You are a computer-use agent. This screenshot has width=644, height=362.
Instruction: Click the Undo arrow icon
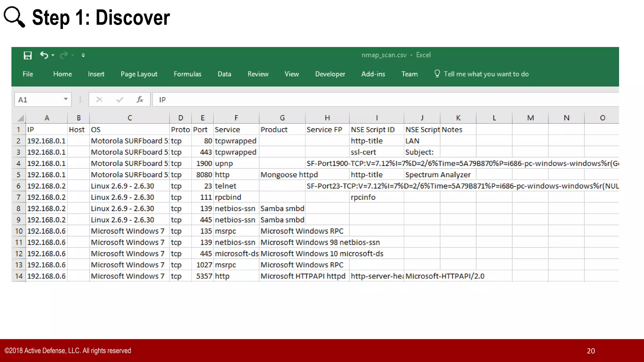tap(44, 55)
